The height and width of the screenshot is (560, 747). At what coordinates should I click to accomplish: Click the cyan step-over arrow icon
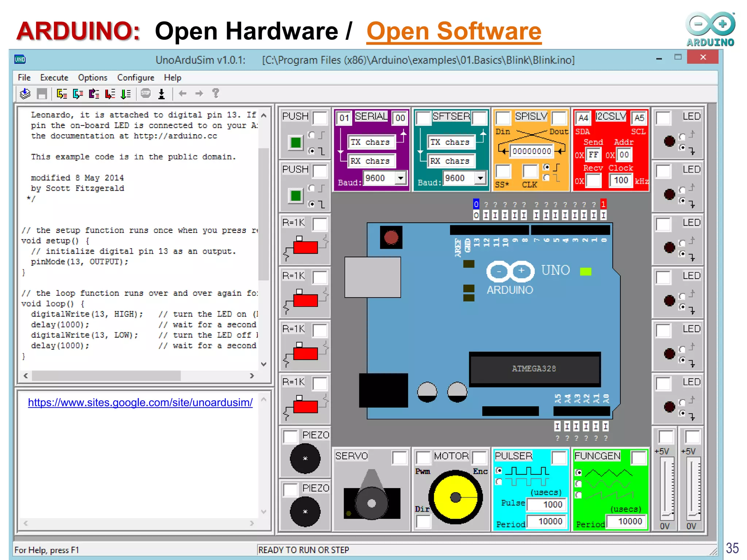point(78,94)
